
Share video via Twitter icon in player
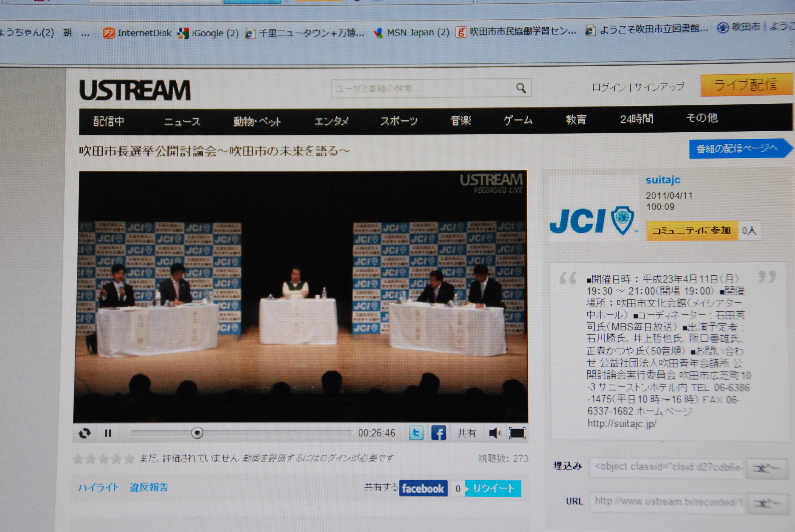(416, 433)
